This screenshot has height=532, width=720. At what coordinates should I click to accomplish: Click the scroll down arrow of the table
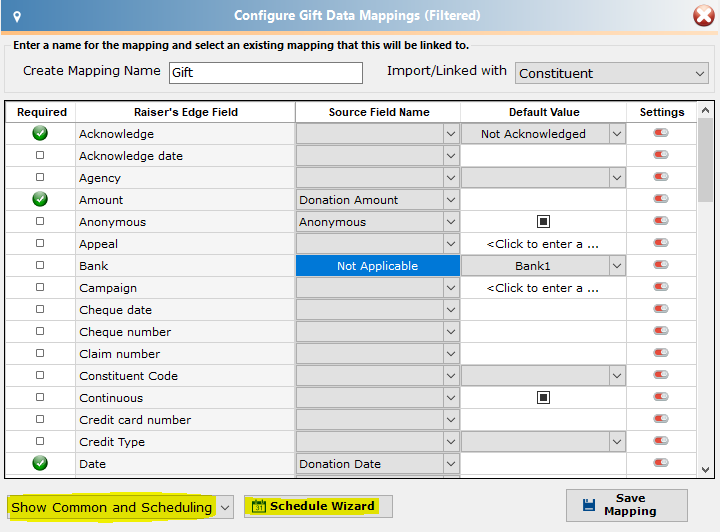(706, 470)
